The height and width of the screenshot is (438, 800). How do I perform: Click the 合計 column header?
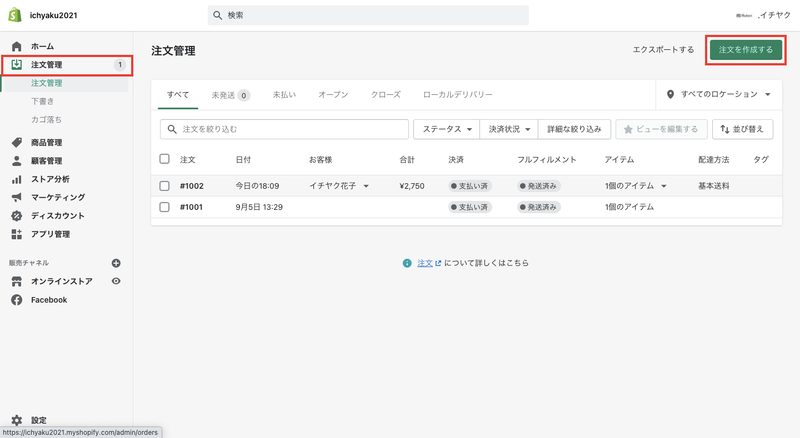click(x=407, y=159)
